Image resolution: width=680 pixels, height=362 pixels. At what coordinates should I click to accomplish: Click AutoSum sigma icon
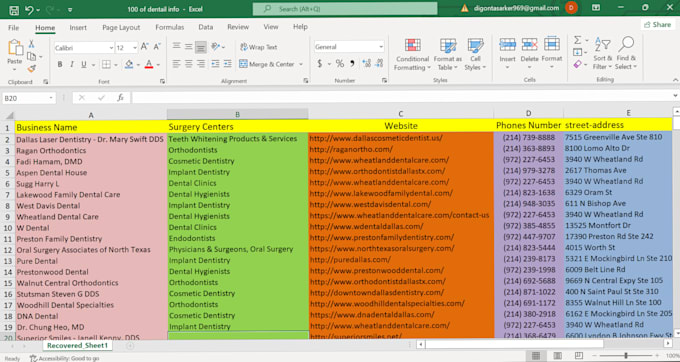[x=577, y=40]
